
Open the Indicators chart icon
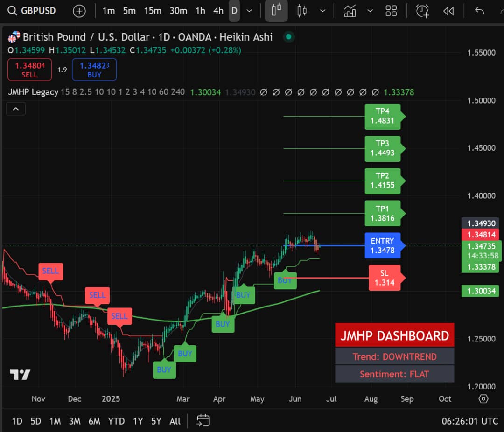350,11
